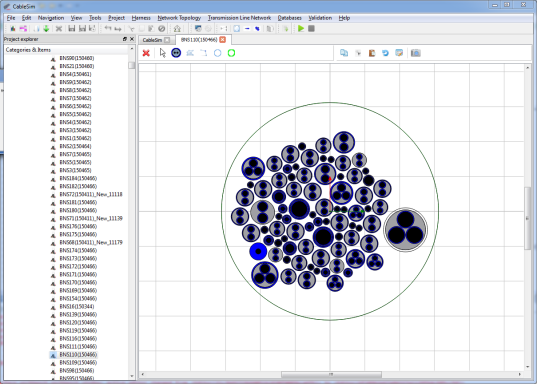The image size is (537, 384).
Task: Open the File menu
Action: (11, 18)
